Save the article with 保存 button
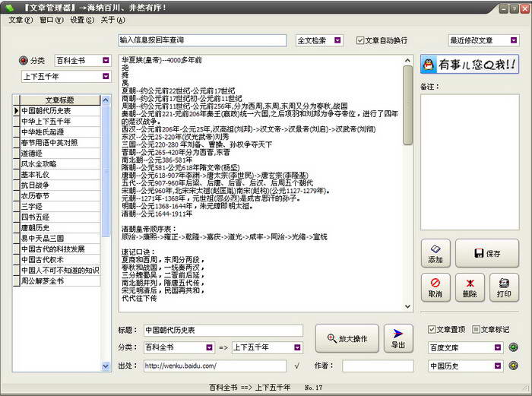This screenshot has height=396, width=532. point(486,253)
